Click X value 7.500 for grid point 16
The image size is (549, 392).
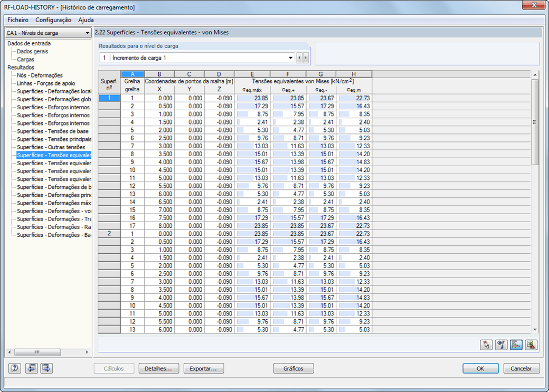pyautogui.click(x=159, y=218)
